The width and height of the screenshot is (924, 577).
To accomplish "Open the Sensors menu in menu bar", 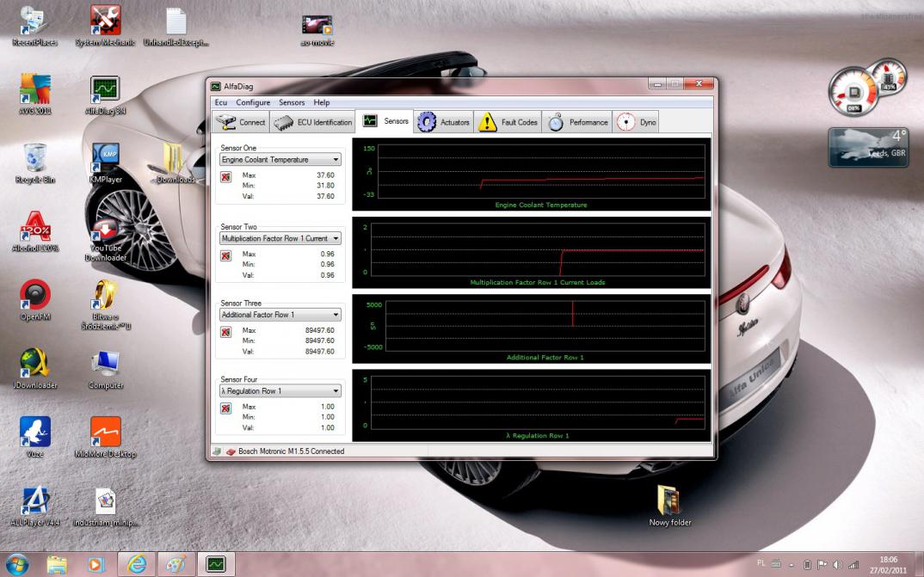I will tap(292, 102).
